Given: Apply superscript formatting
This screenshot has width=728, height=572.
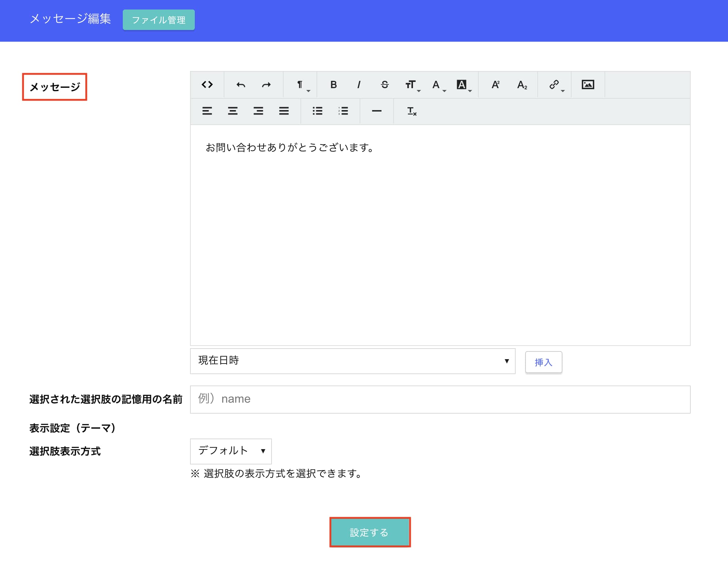Looking at the screenshot, I should pyautogui.click(x=496, y=85).
